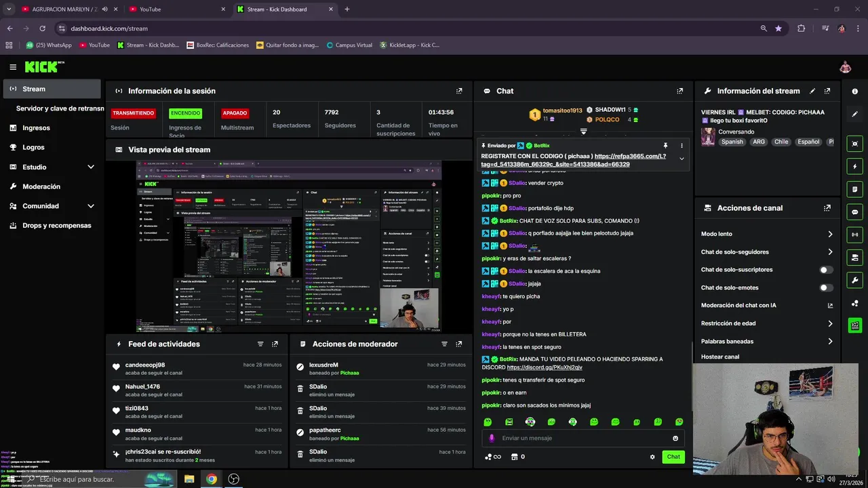Click the microphone icon in the message box
Image resolution: width=868 pixels, height=488 pixels.
pos(492,438)
